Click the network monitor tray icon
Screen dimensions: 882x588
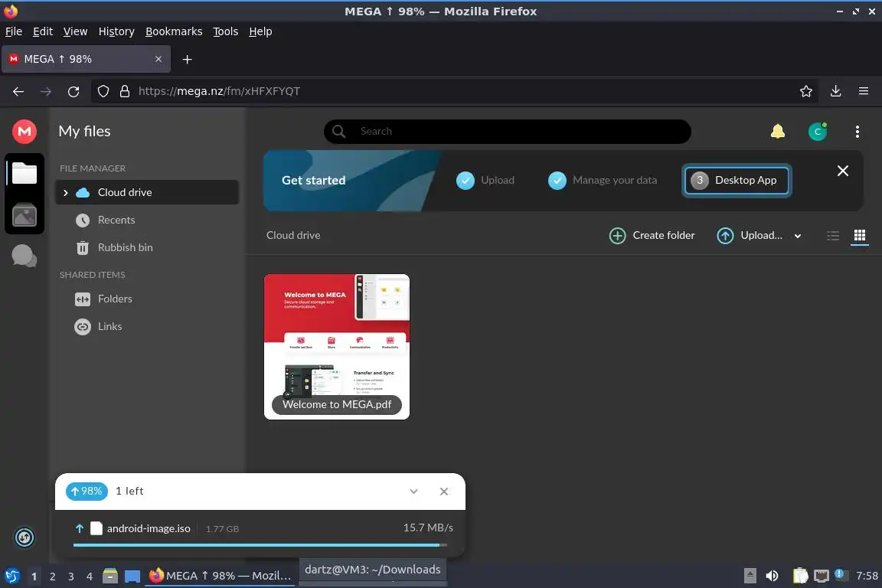[822, 577]
